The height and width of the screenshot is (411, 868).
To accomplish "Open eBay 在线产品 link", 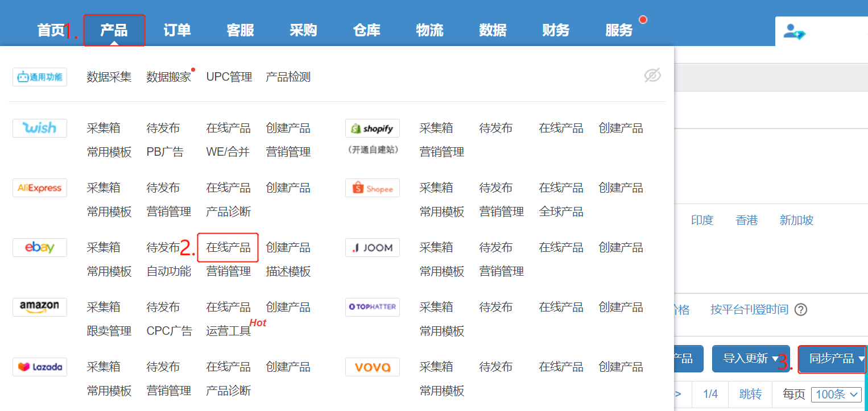I will pyautogui.click(x=228, y=247).
